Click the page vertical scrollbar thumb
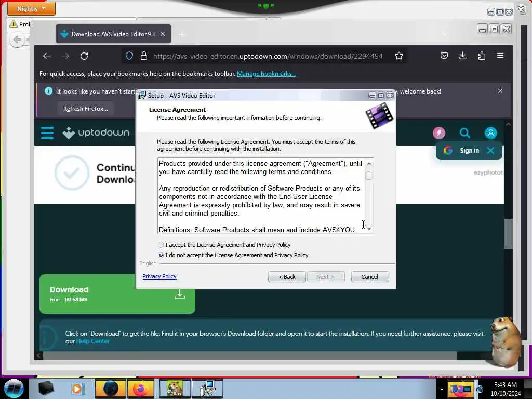The width and height of the screenshot is (532, 399). click(x=508, y=234)
